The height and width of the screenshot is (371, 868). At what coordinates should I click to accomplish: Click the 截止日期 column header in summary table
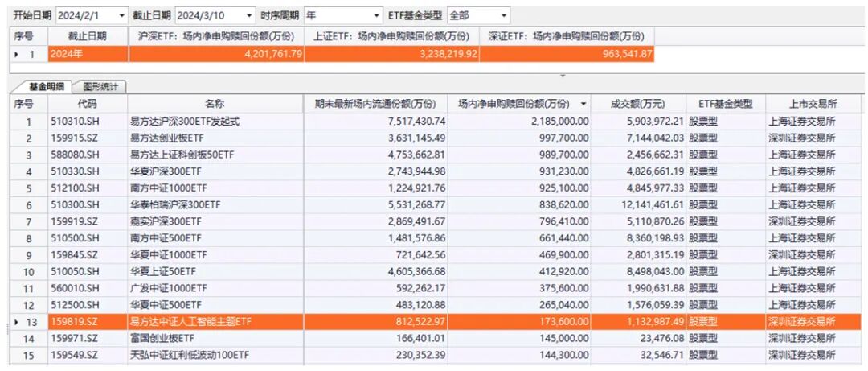point(88,36)
